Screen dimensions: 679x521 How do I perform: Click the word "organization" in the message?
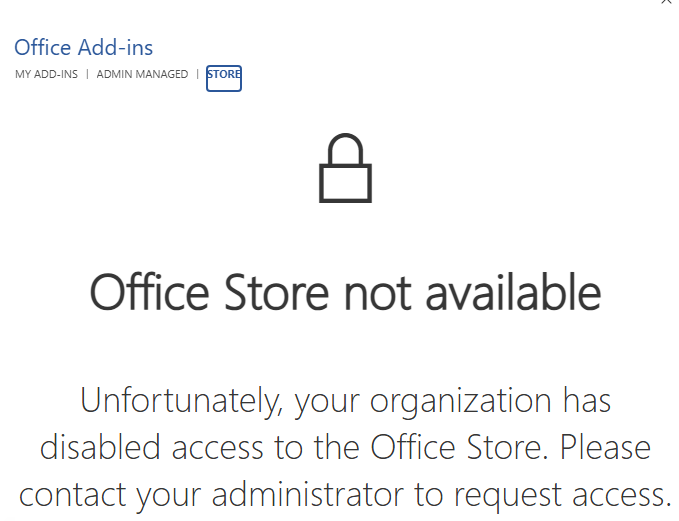461,402
